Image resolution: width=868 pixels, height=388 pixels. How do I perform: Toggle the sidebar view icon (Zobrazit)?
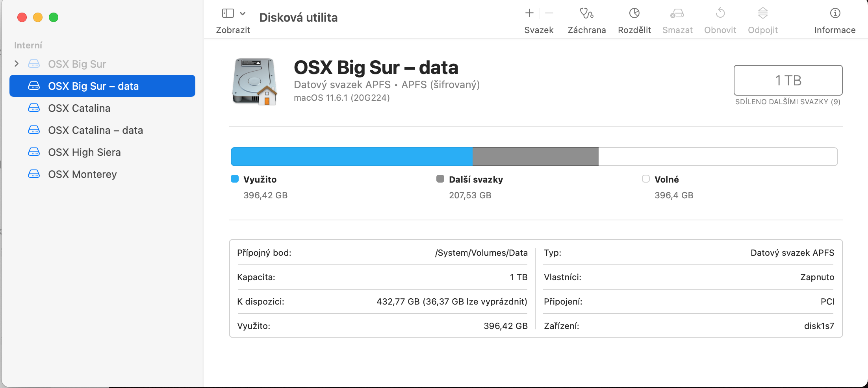click(x=228, y=13)
